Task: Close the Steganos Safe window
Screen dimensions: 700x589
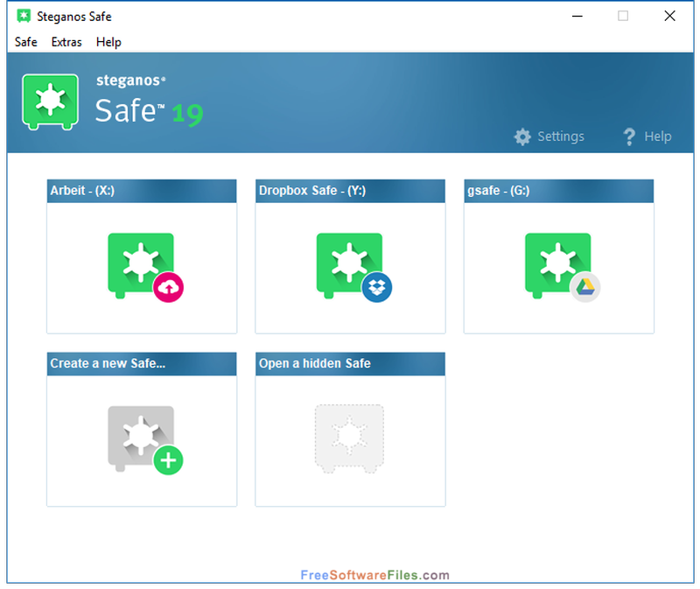Action: pos(669,16)
